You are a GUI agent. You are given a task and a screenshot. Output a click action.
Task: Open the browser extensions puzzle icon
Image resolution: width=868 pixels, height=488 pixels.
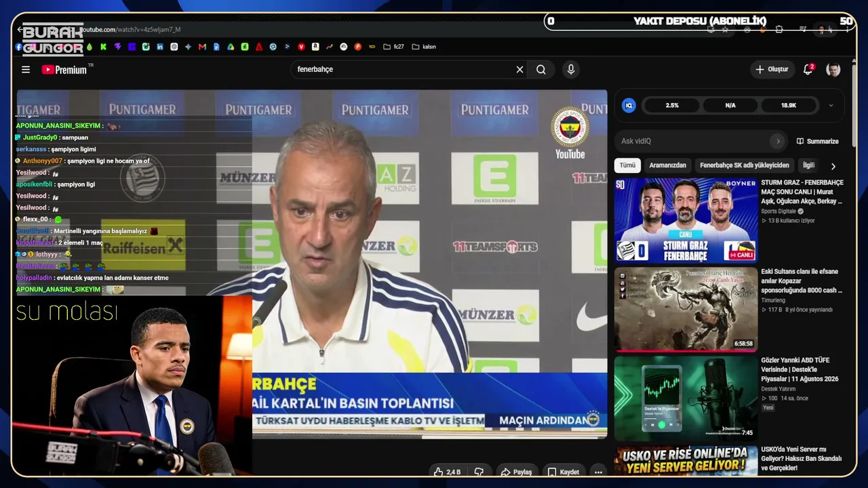pos(779,29)
